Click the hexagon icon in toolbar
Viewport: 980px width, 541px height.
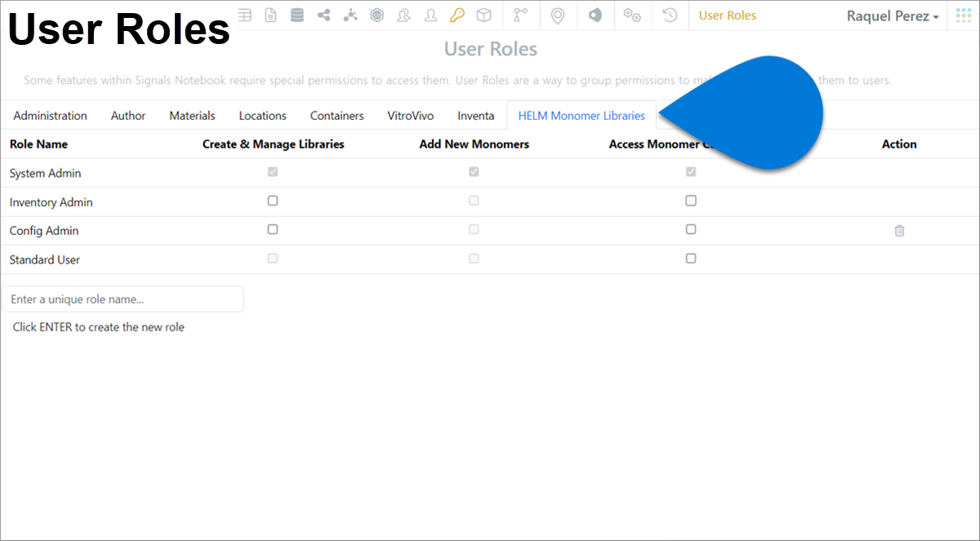pos(376,15)
